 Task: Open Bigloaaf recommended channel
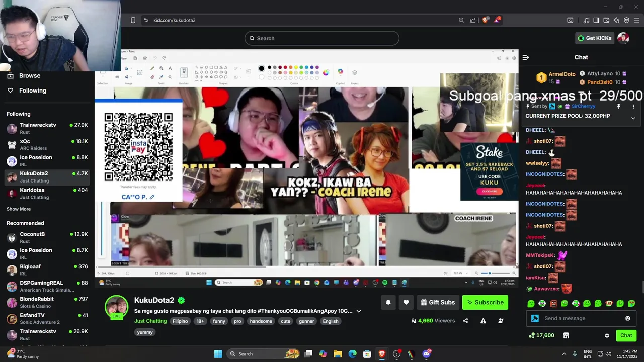(x=47, y=270)
